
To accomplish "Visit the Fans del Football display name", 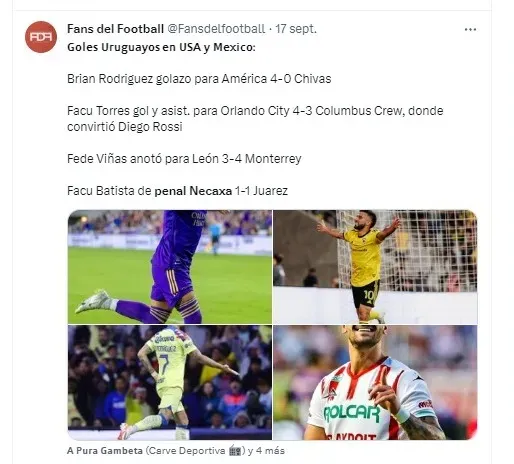I will coord(115,29).
